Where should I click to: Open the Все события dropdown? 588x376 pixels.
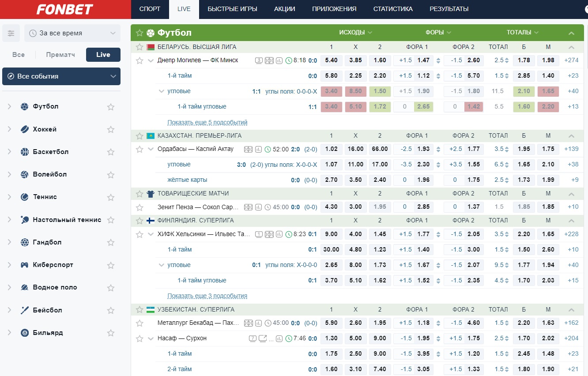pyautogui.click(x=61, y=76)
